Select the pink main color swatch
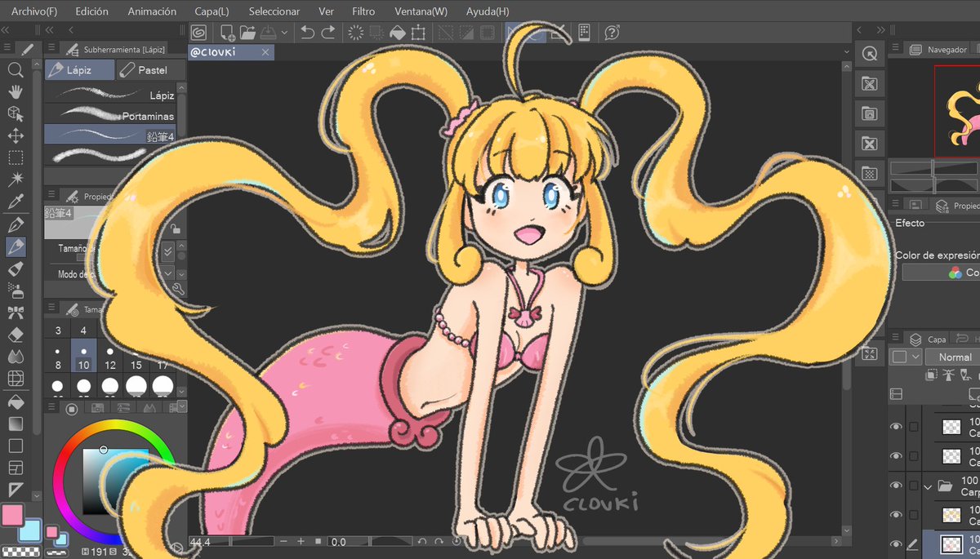 point(12,515)
